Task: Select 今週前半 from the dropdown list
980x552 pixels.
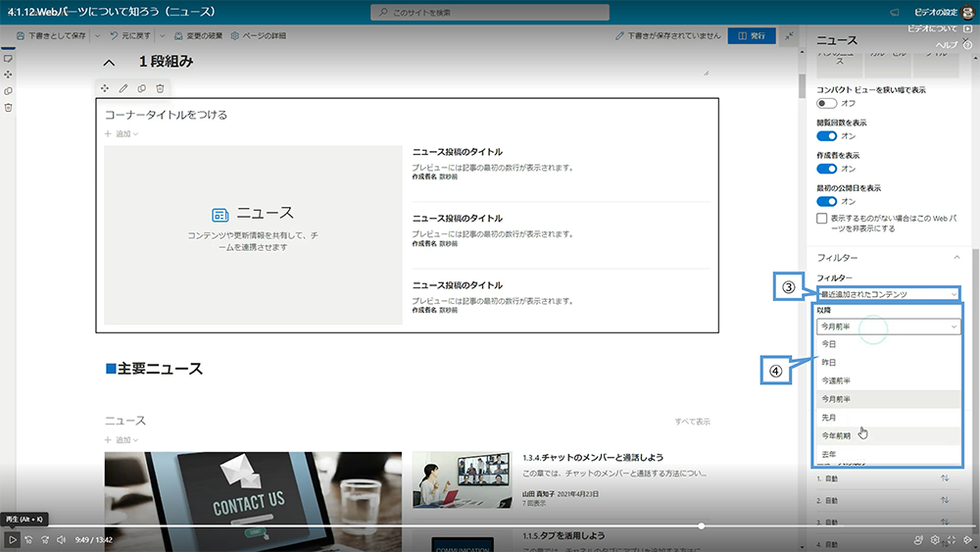Action: (888, 380)
